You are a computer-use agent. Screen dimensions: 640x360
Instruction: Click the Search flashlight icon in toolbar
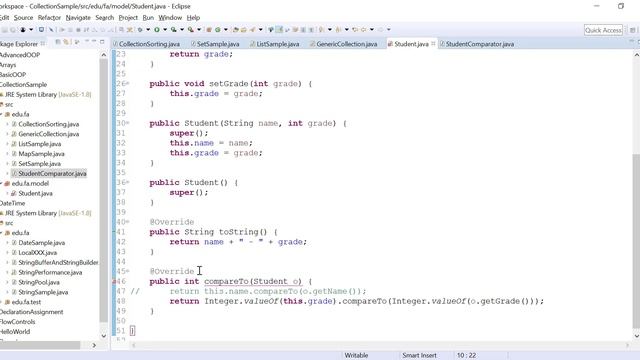point(253,29)
